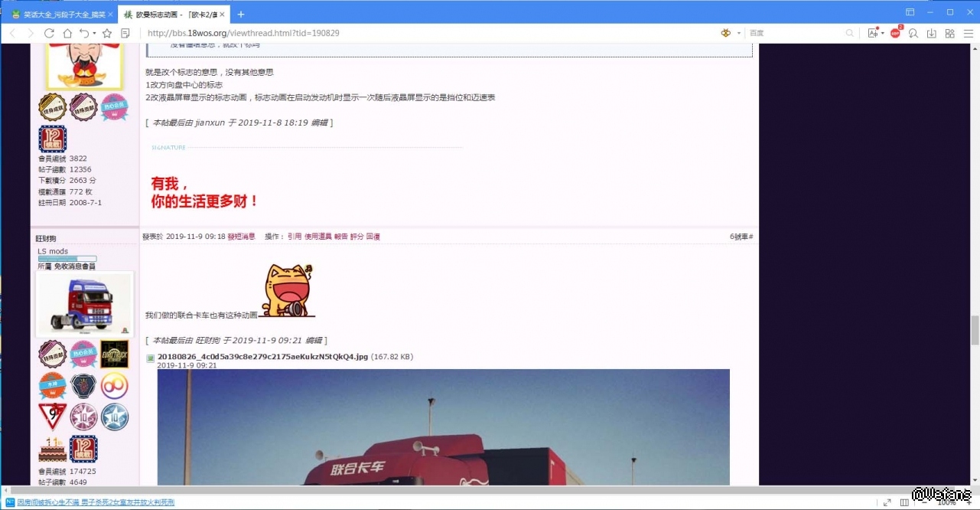Click the pink 10 medal badge
This screenshot has width=980, height=510.
coord(83,417)
